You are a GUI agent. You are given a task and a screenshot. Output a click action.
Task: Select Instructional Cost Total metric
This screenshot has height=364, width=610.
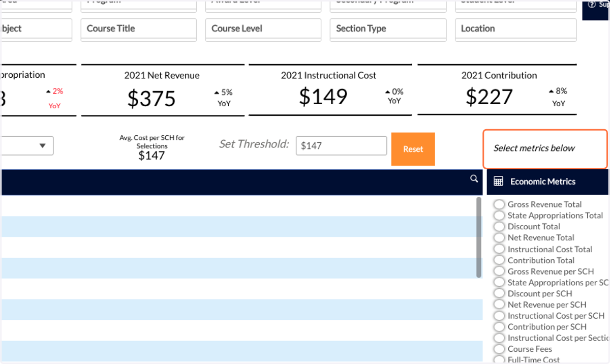pos(499,249)
